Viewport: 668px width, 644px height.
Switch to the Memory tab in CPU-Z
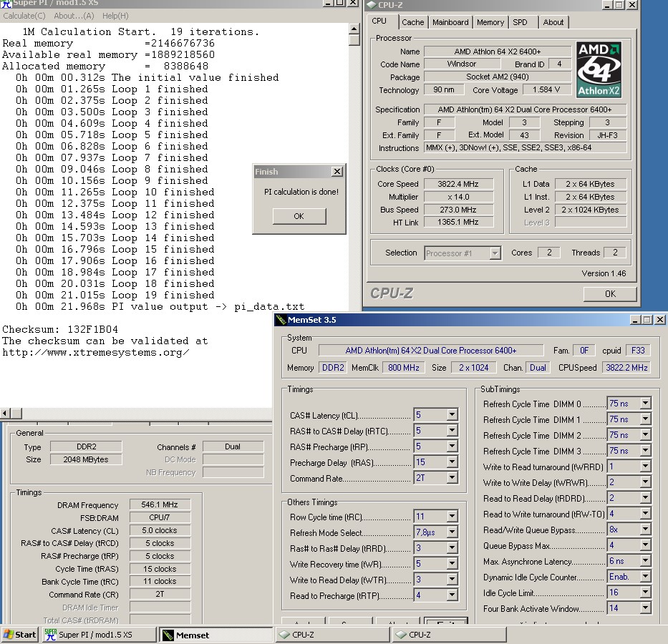coord(490,22)
